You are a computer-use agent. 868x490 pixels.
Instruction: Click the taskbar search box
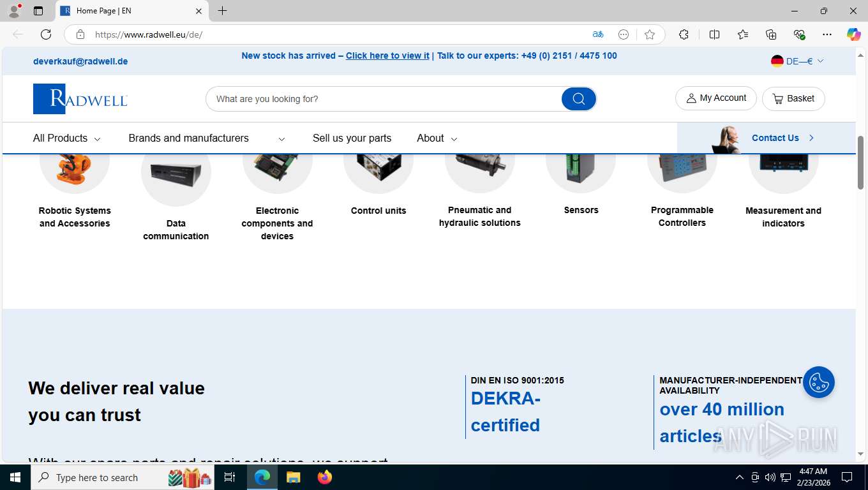coord(123,477)
